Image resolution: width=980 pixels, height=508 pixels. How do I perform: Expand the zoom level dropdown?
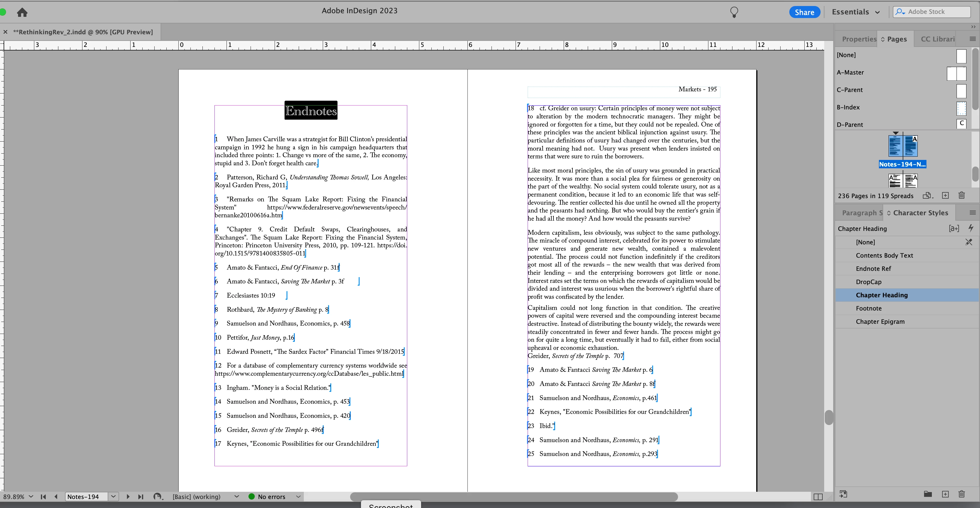31,497
